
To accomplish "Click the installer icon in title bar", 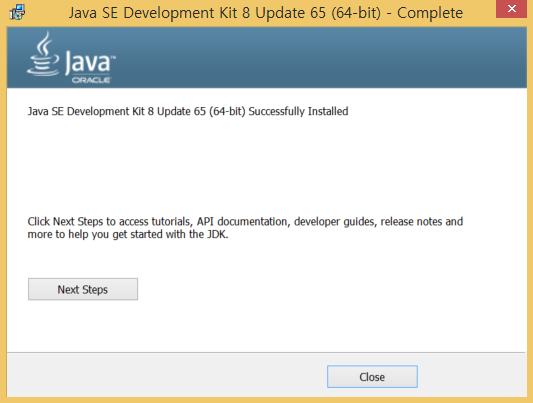I will click(x=17, y=12).
